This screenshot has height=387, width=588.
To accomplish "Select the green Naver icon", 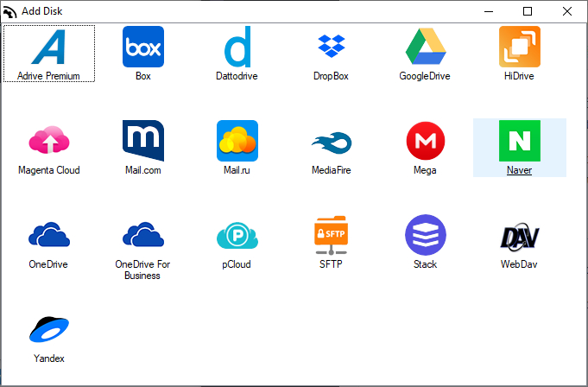I will (520, 141).
